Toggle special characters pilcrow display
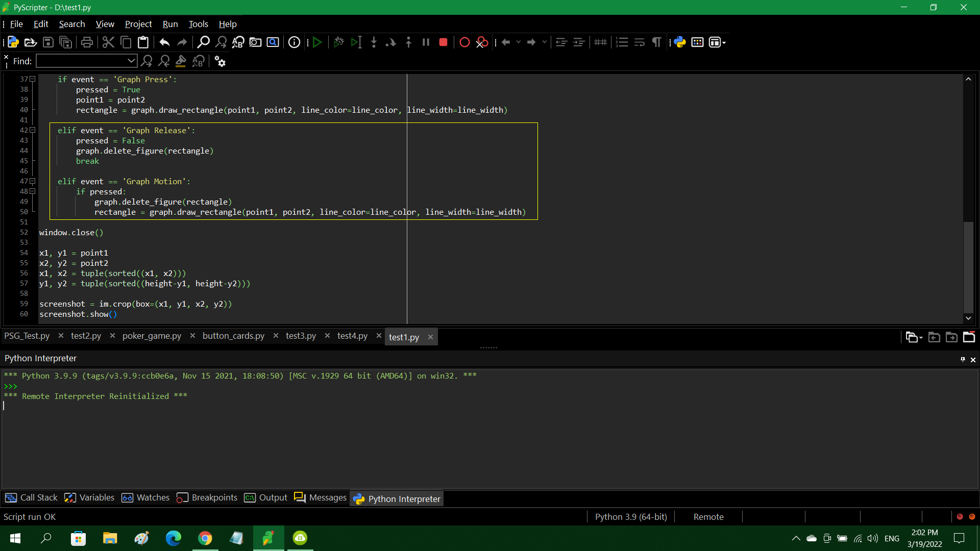 click(x=656, y=42)
